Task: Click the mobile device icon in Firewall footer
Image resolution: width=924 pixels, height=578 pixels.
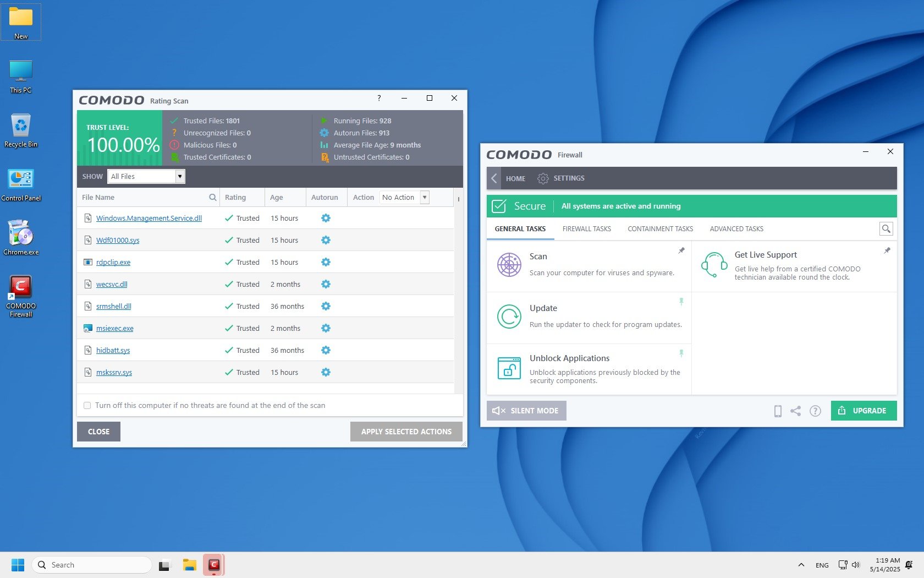Action: click(x=778, y=411)
